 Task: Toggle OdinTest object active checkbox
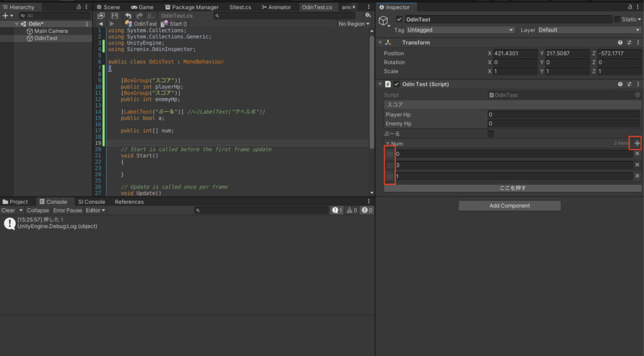(399, 19)
